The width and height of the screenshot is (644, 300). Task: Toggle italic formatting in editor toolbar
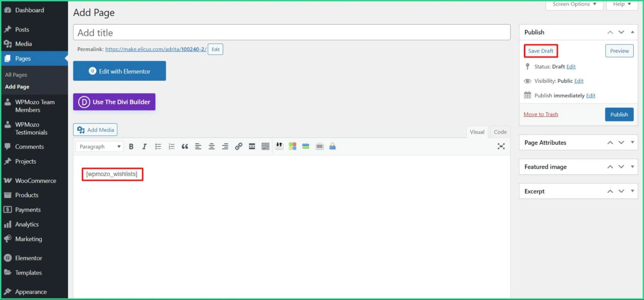pyautogui.click(x=144, y=146)
